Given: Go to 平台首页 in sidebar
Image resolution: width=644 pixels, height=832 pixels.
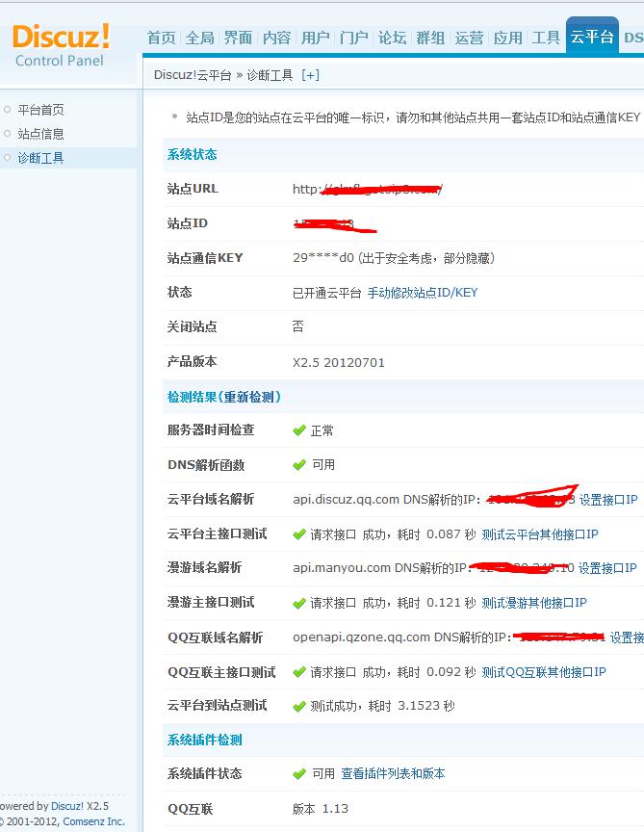Looking at the screenshot, I should pyautogui.click(x=40, y=110).
